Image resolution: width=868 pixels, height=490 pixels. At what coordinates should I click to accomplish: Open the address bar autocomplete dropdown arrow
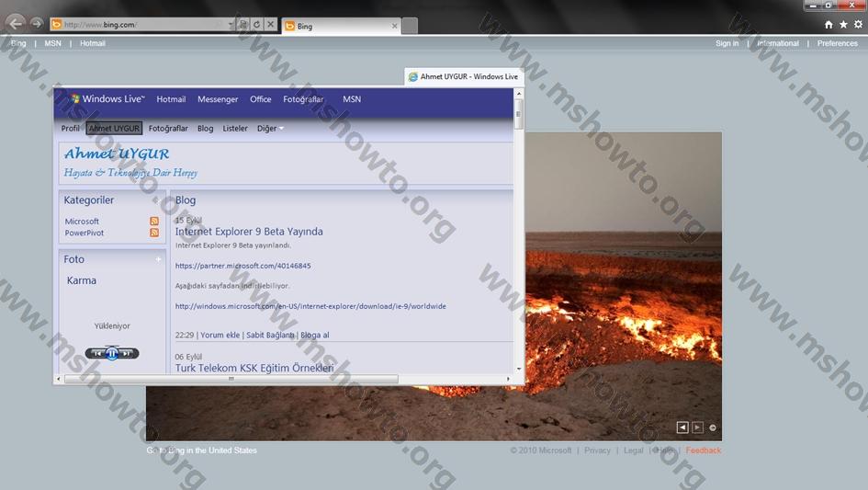231,25
